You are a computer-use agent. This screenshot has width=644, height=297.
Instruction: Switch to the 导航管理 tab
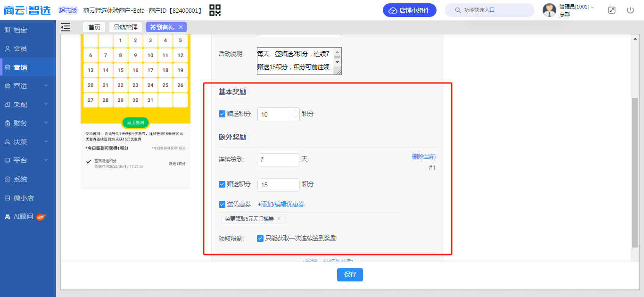click(125, 27)
